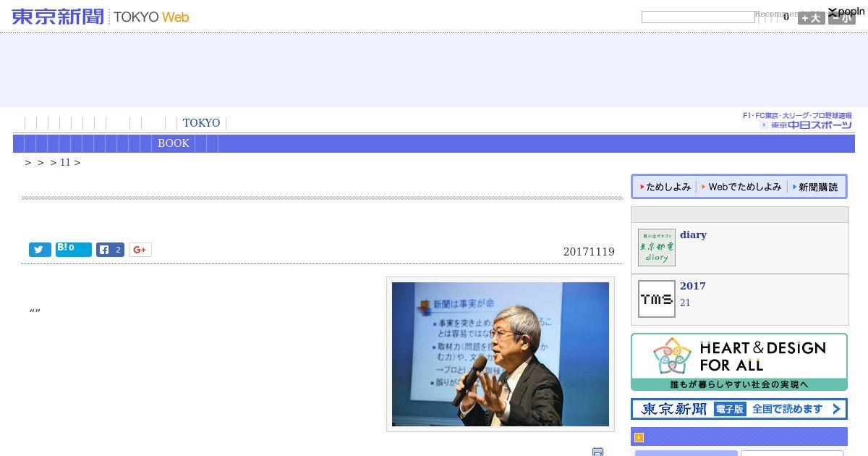Open the diary heading link
Viewport: 868px width, 456px height.
pos(693,235)
